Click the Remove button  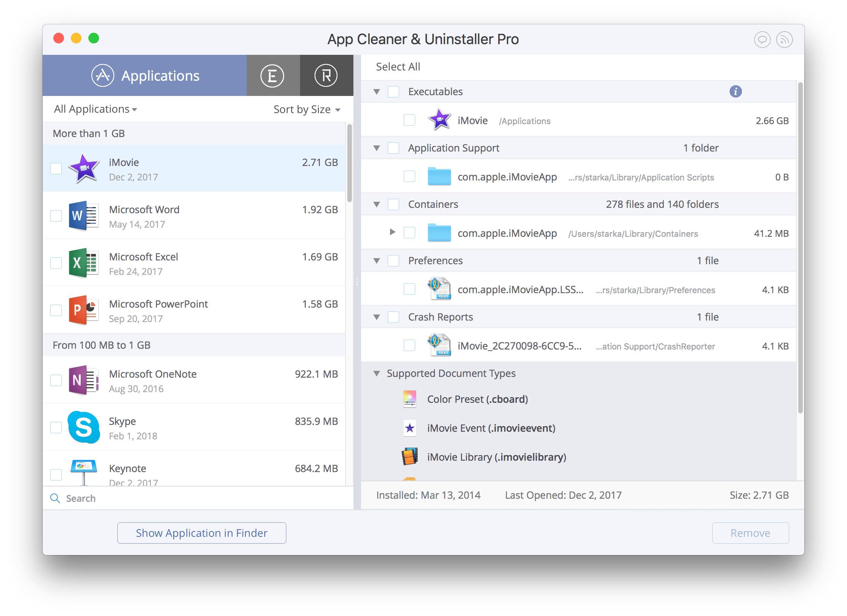point(750,533)
